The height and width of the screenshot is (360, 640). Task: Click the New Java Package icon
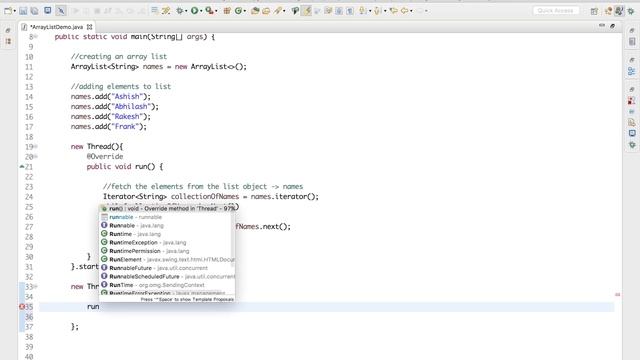227,11
